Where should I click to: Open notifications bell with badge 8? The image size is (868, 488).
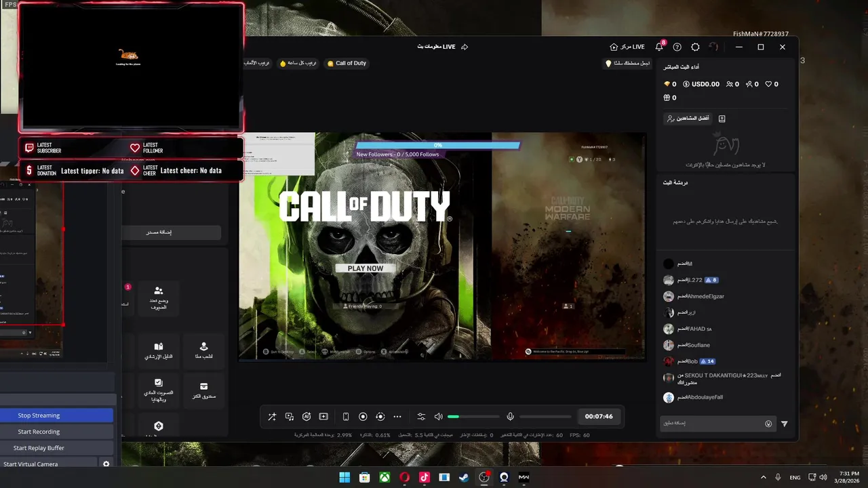(659, 47)
